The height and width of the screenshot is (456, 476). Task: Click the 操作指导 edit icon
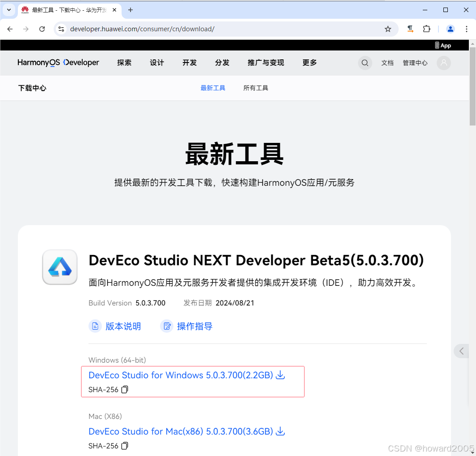167,326
